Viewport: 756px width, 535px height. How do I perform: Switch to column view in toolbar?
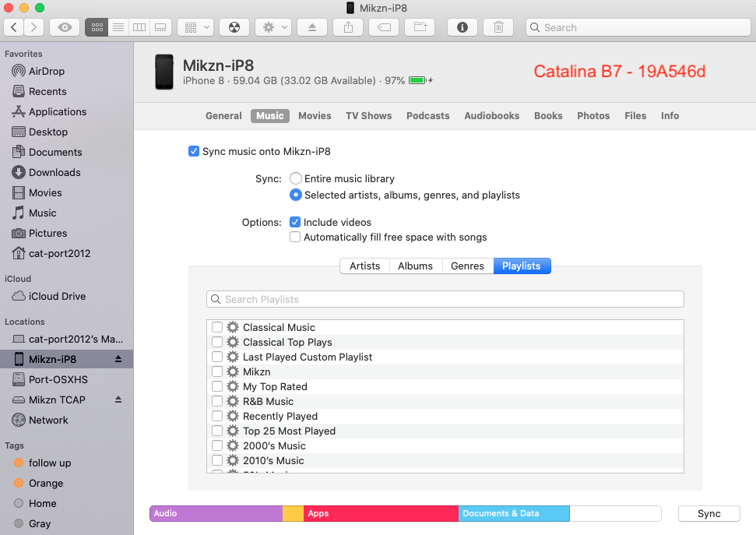point(139,27)
